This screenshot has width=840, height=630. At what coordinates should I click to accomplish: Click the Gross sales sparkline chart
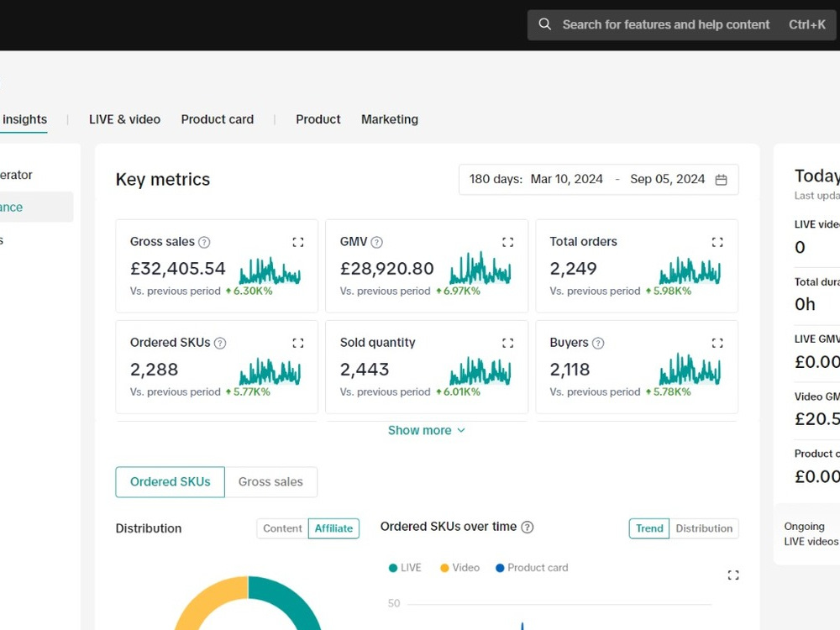(270, 270)
